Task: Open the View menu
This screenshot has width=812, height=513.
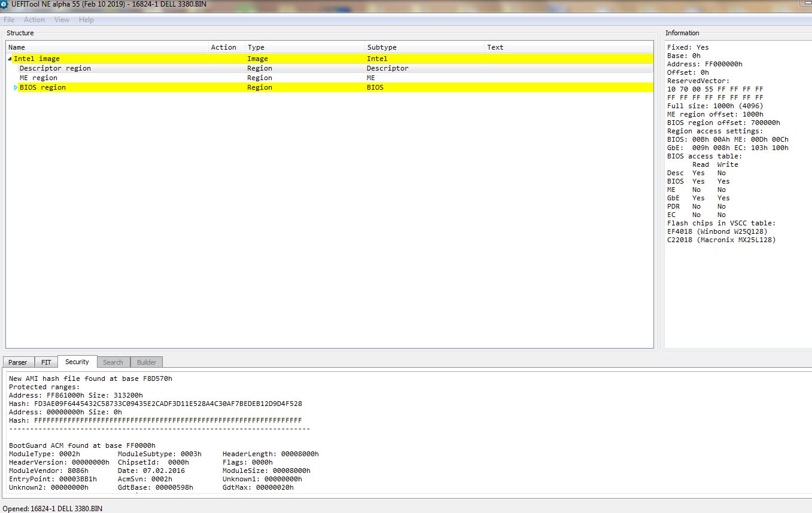Action: pyautogui.click(x=62, y=20)
